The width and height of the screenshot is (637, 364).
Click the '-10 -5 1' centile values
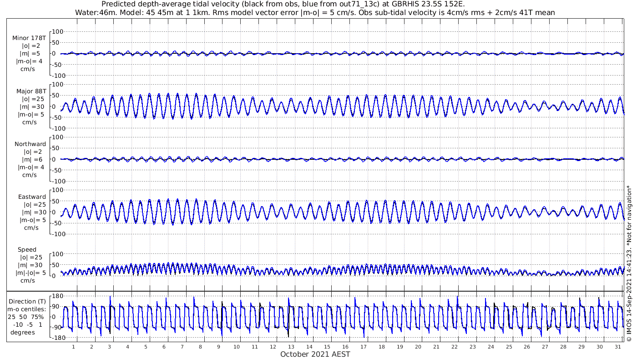pos(27,324)
